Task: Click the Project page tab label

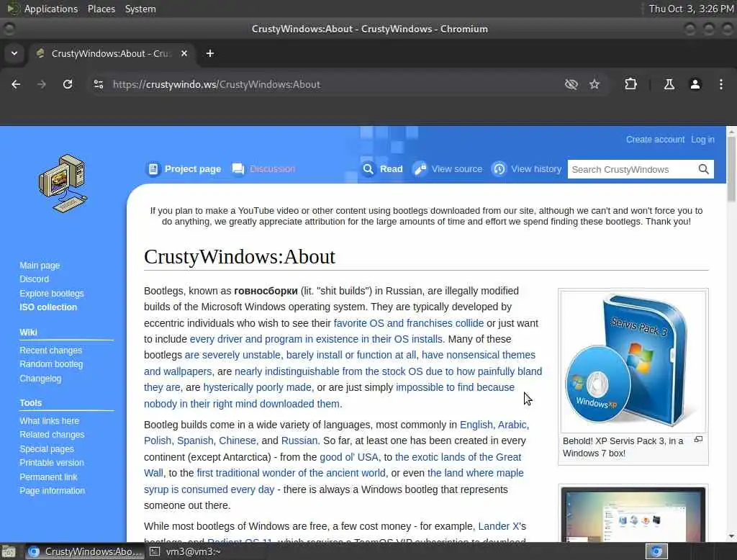Action: point(193,169)
